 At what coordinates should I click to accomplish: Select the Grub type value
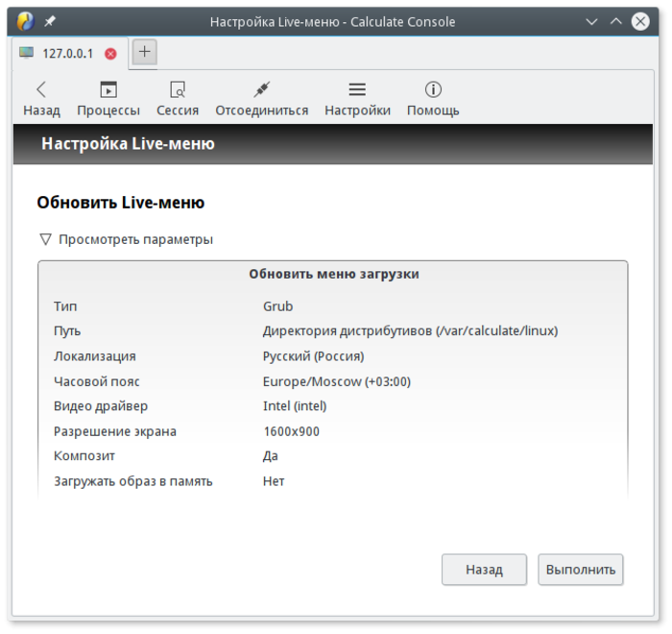tap(277, 306)
